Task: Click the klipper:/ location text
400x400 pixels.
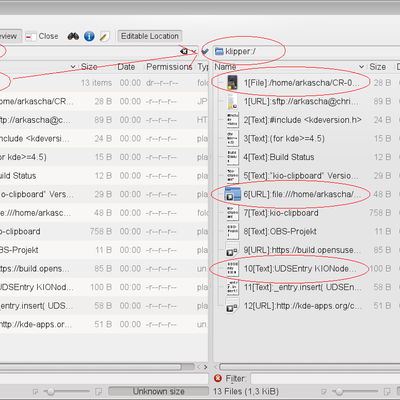Action: tap(241, 51)
